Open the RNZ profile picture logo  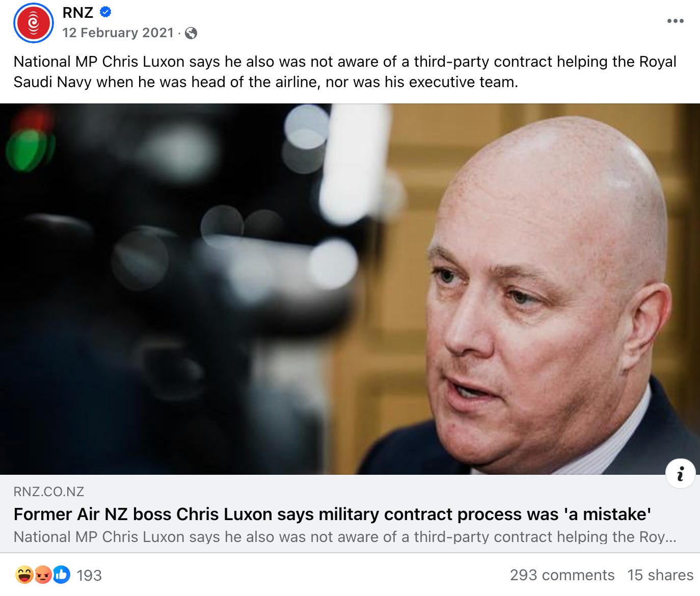(x=34, y=22)
